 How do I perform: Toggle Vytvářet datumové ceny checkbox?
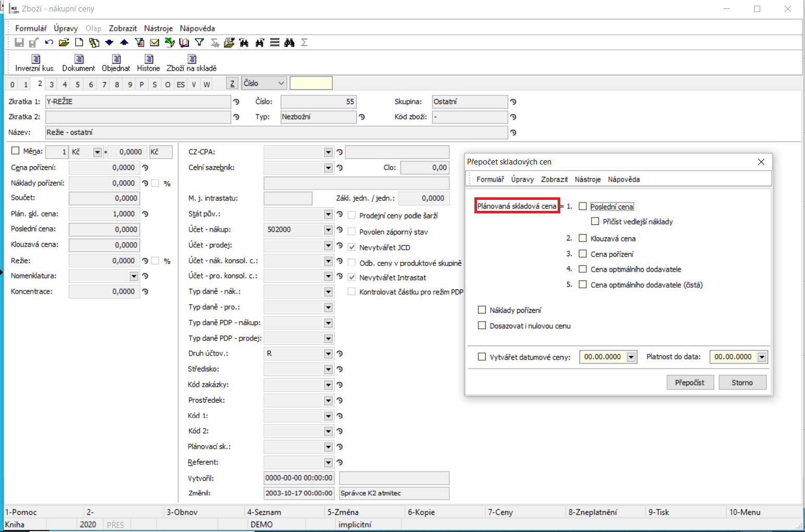pyautogui.click(x=482, y=357)
